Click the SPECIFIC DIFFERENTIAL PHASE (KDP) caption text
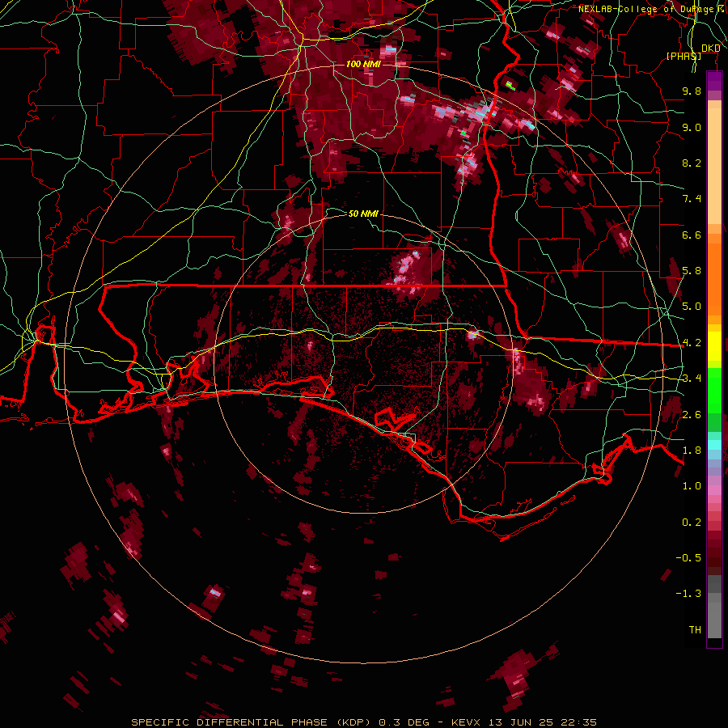Image resolution: width=728 pixels, height=728 pixels. pyautogui.click(x=252, y=722)
